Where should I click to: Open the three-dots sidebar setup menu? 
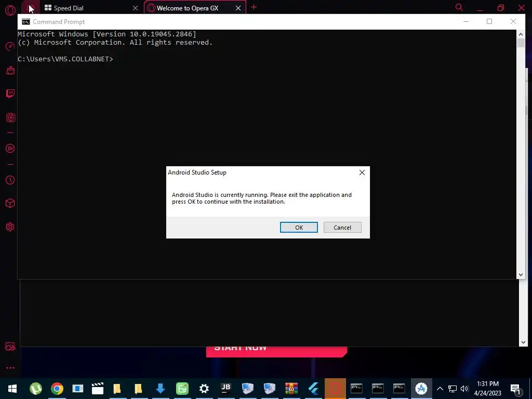click(x=10, y=368)
